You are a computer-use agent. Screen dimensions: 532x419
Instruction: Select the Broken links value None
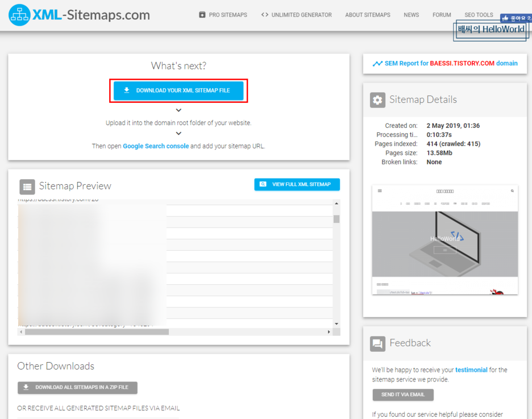(434, 162)
